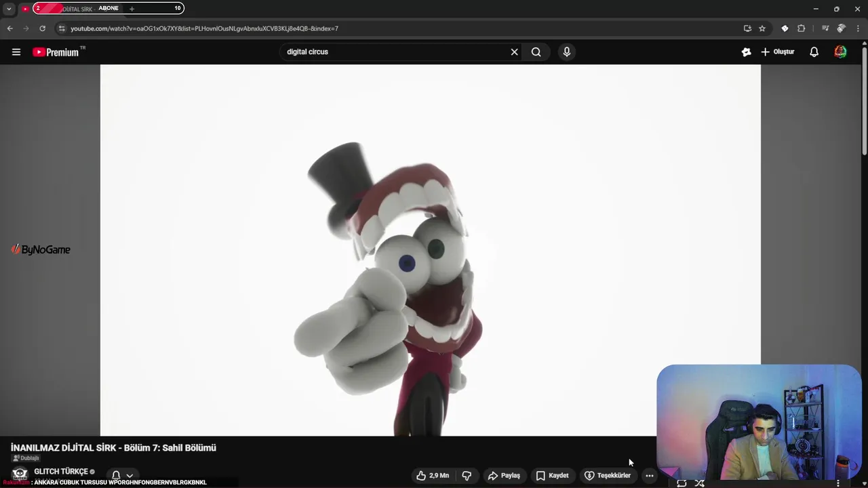Screen dimensions: 868x488
Task: Toggle playlist shuffle icon at bottom right
Action: click(699, 483)
